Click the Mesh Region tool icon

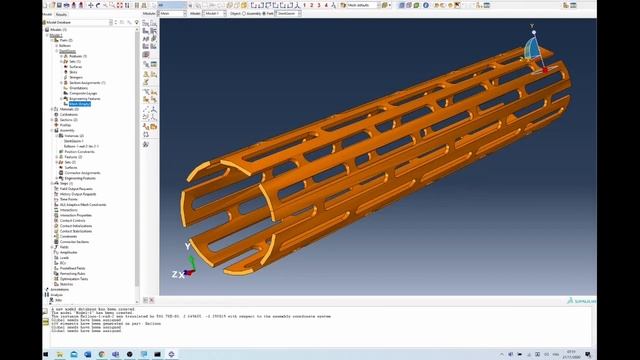(153, 31)
